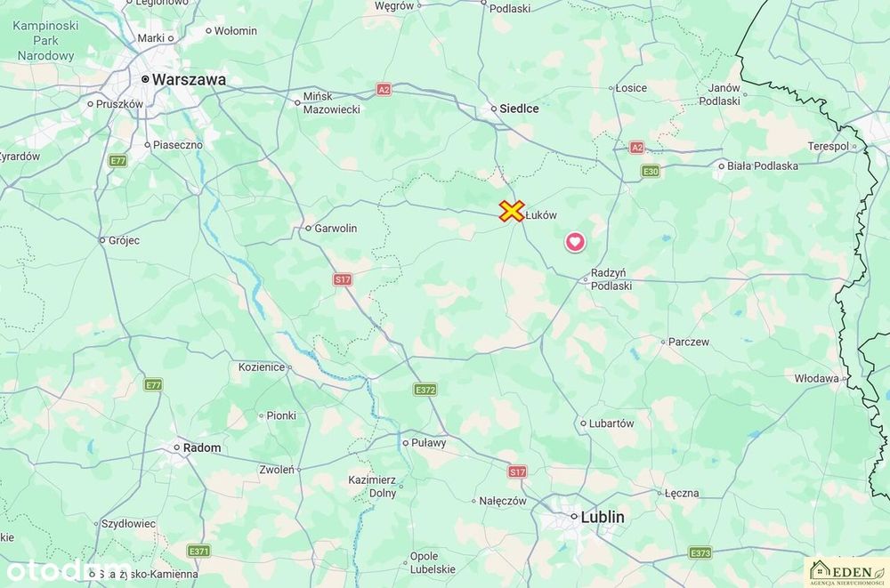Select the Lublin city label
The image size is (890, 588).
click(x=603, y=517)
